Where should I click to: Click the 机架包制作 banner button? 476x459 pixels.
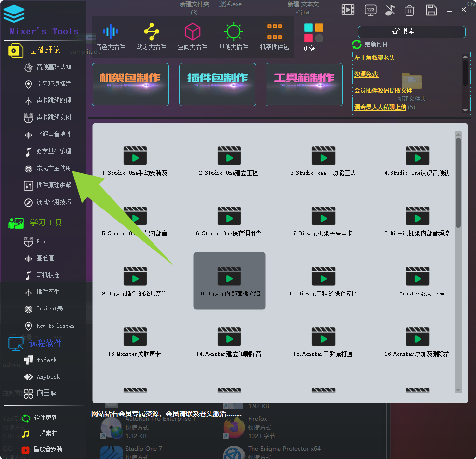pyautogui.click(x=130, y=84)
